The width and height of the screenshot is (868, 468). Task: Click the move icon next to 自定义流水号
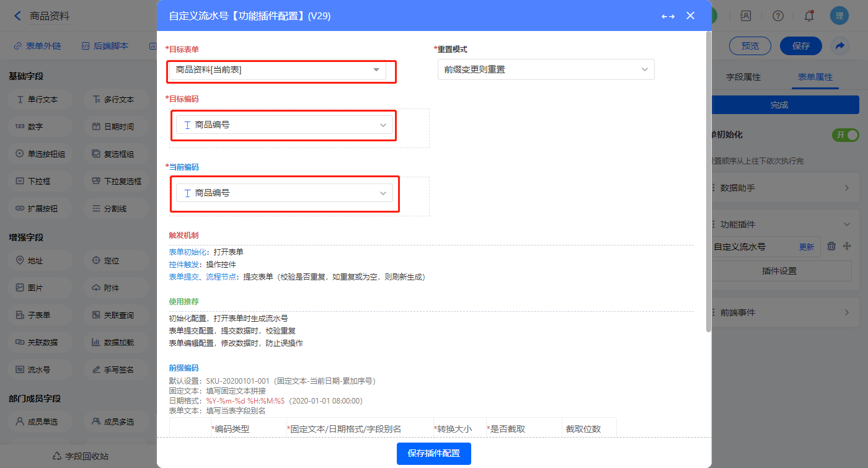(847, 246)
